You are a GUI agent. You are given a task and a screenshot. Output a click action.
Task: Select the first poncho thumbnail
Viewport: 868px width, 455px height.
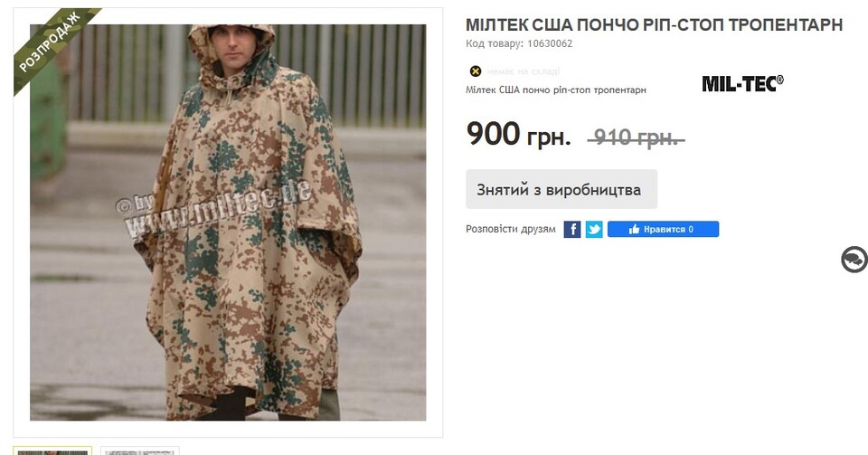click(52, 450)
